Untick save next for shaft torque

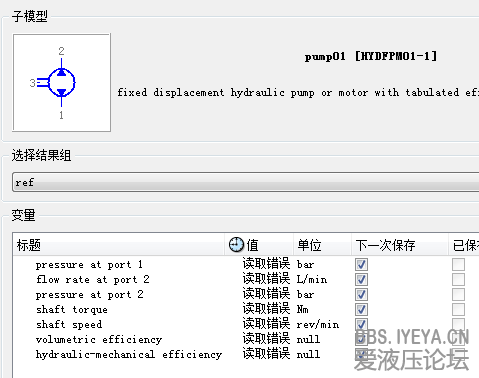361,309
